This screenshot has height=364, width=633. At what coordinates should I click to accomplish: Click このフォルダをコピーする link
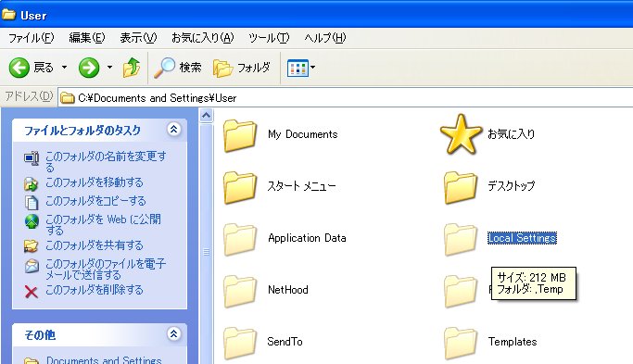point(95,201)
